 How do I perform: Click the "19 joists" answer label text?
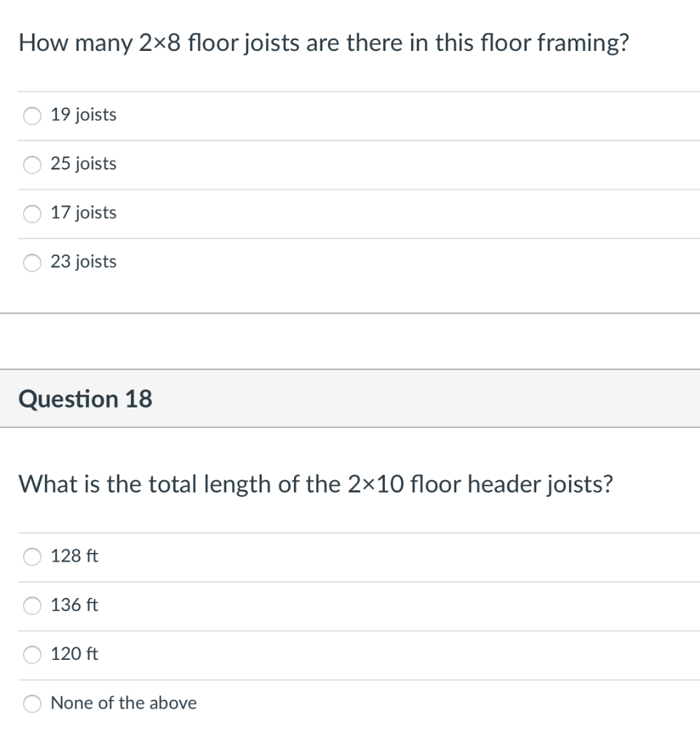(x=82, y=115)
